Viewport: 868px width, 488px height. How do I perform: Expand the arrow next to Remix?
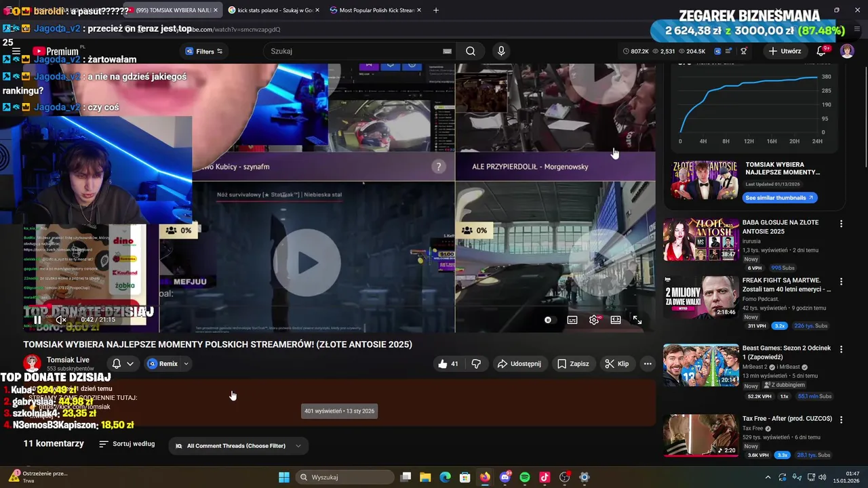[186, 364]
